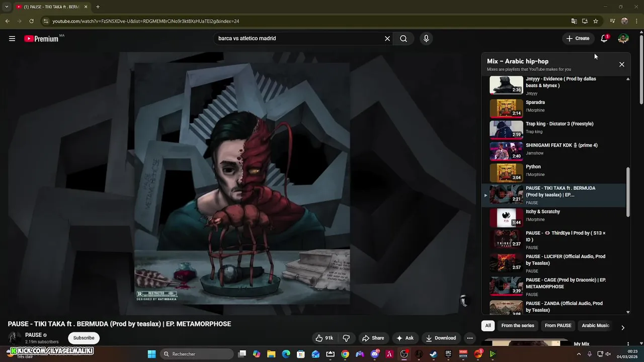Reload the page
This screenshot has width=644, height=362.
coord(31,21)
